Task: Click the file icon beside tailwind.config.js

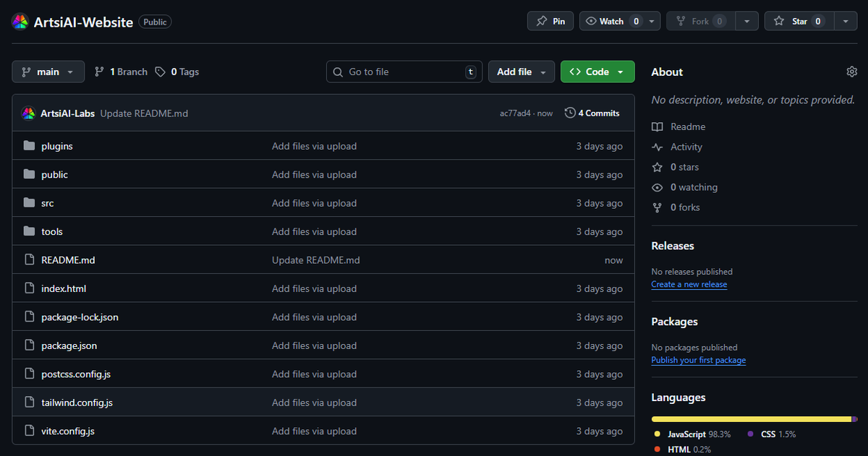Action: (x=29, y=403)
